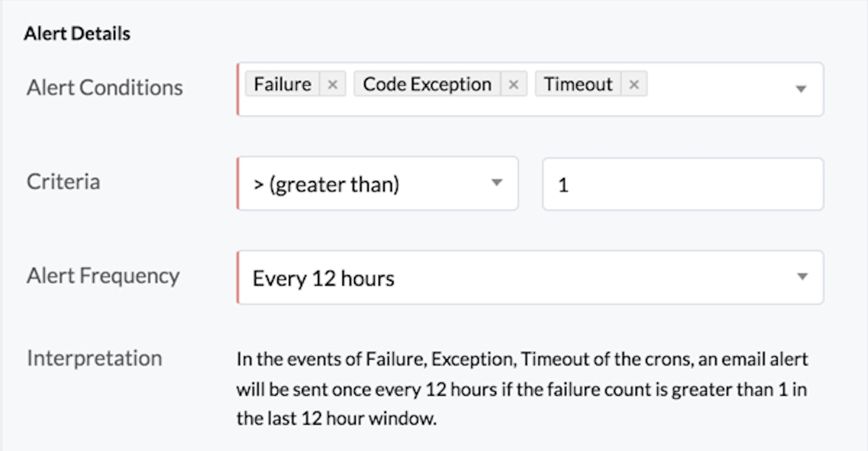The width and height of the screenshot is (868, 451).
Task: Click the criteria value field showing 1
Action: point(683,183)
